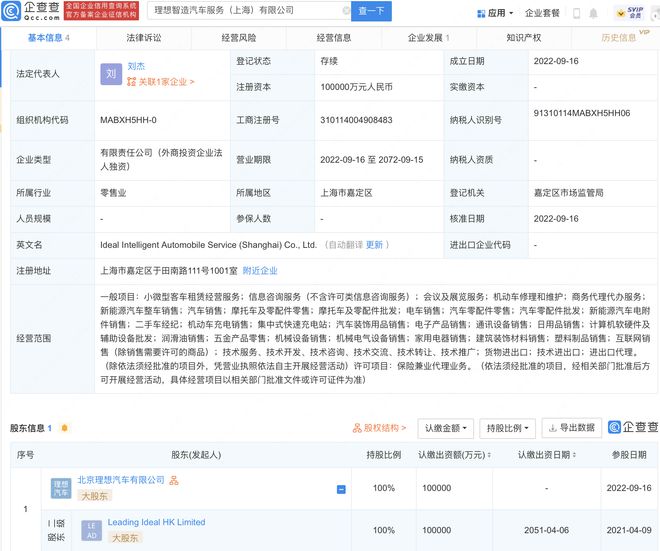The width and height of the screenshot is (660, 551).
Task: Open the 企业套餐 link in the header
Action: 542,13
